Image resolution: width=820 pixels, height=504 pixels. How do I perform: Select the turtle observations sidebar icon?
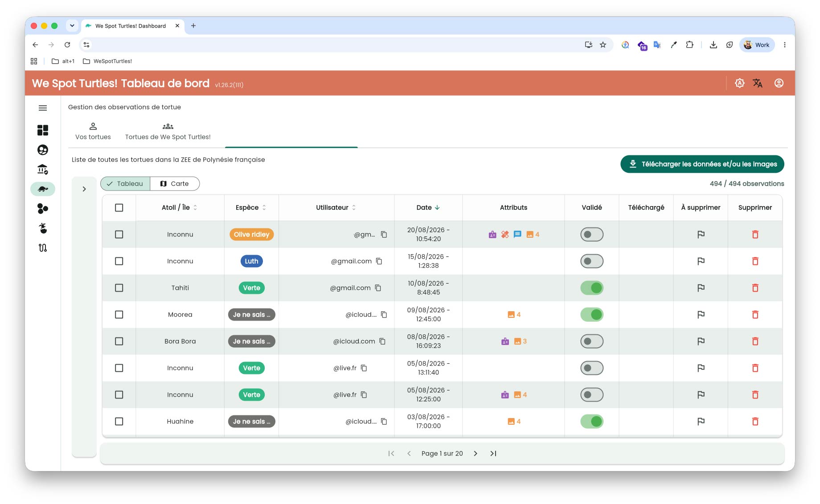click(43, 189)
